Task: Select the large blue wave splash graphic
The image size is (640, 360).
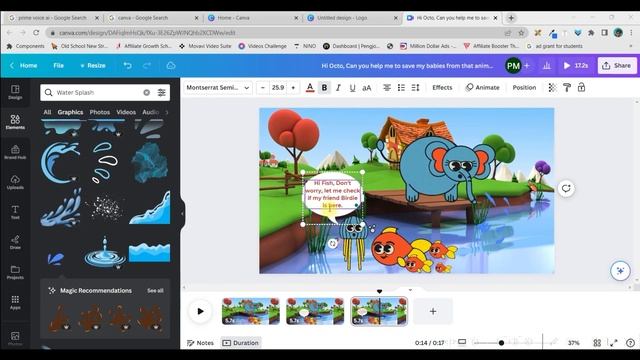Action: point(60,162)
